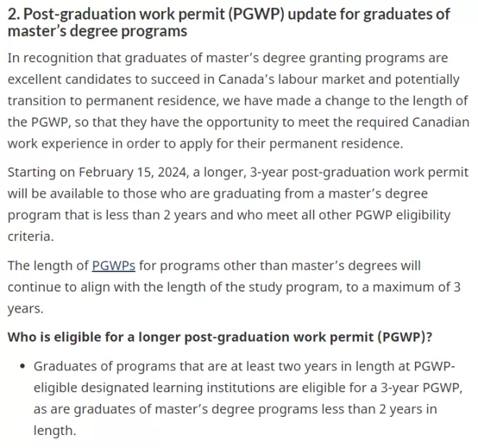478x448 pixels.
Task: Click the section 2 PGWP update heading
Action: tap(229, 22)
